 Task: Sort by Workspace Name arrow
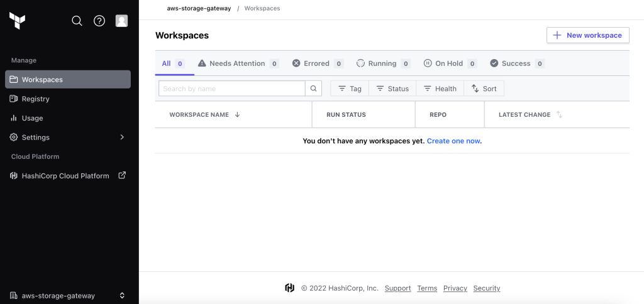pos(237,115)
